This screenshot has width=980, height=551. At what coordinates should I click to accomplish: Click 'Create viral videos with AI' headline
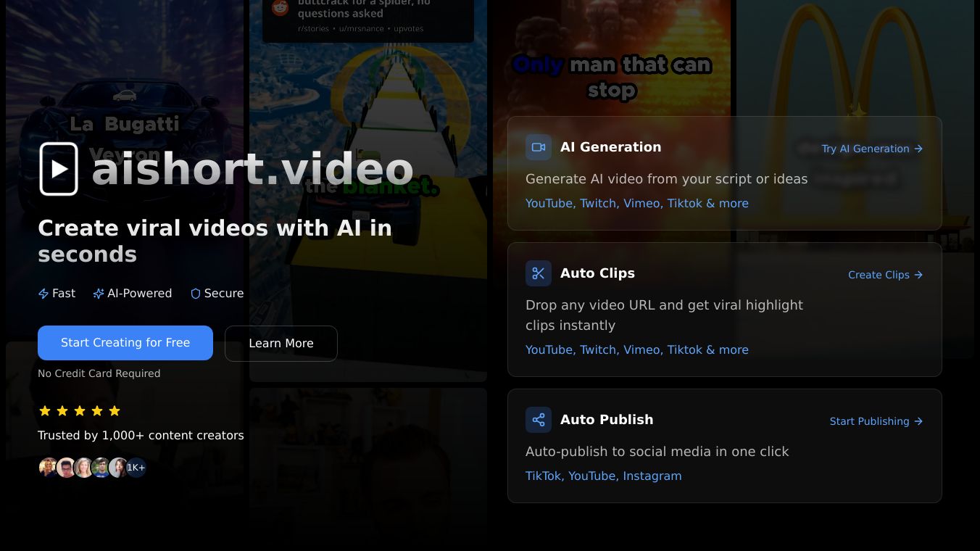215,241
